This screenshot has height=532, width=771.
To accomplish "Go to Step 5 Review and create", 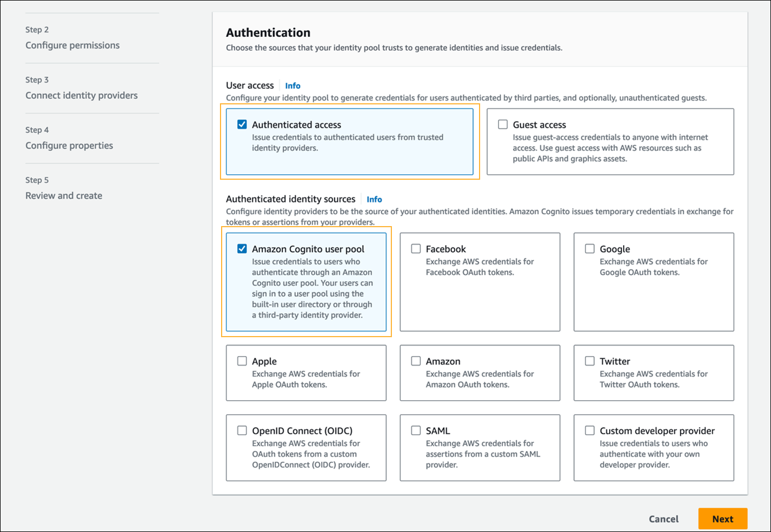I will [x=64, y=196].
